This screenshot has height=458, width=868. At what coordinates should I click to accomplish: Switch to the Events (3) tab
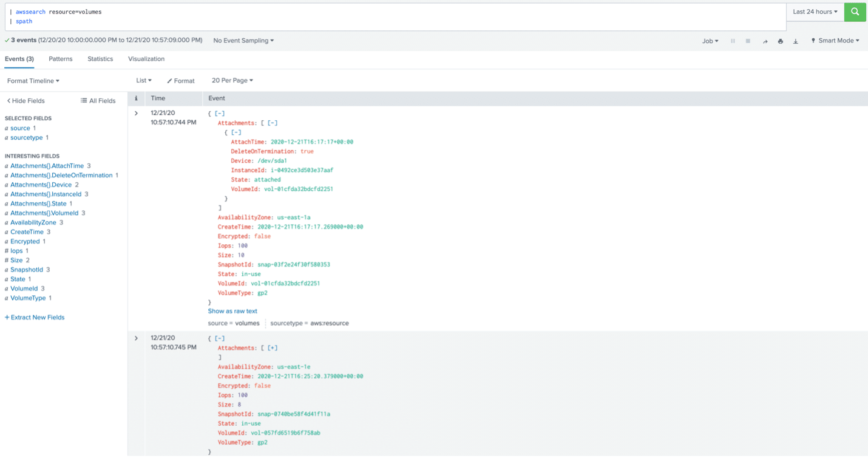coord(19,59)
